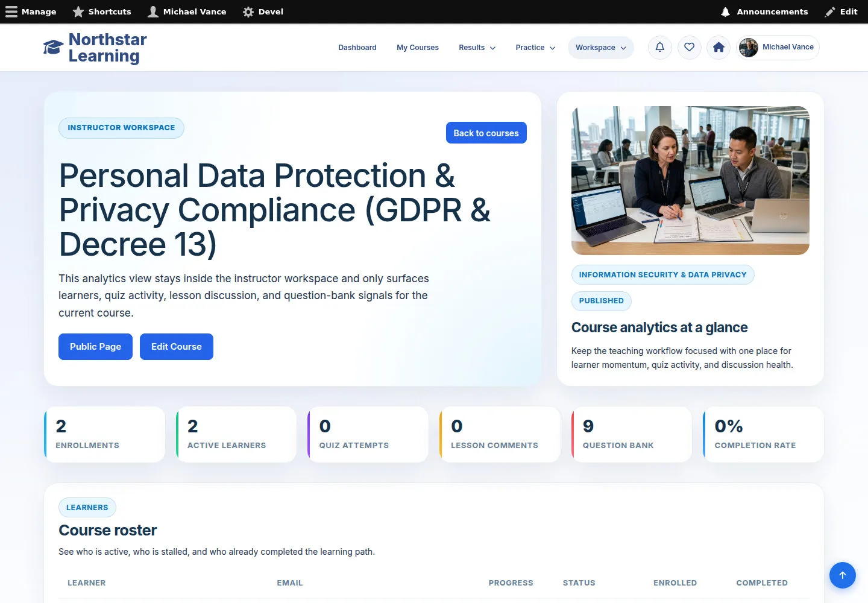Expand the Practice dropdown menu
868x603 pixels.
[536, 48]
